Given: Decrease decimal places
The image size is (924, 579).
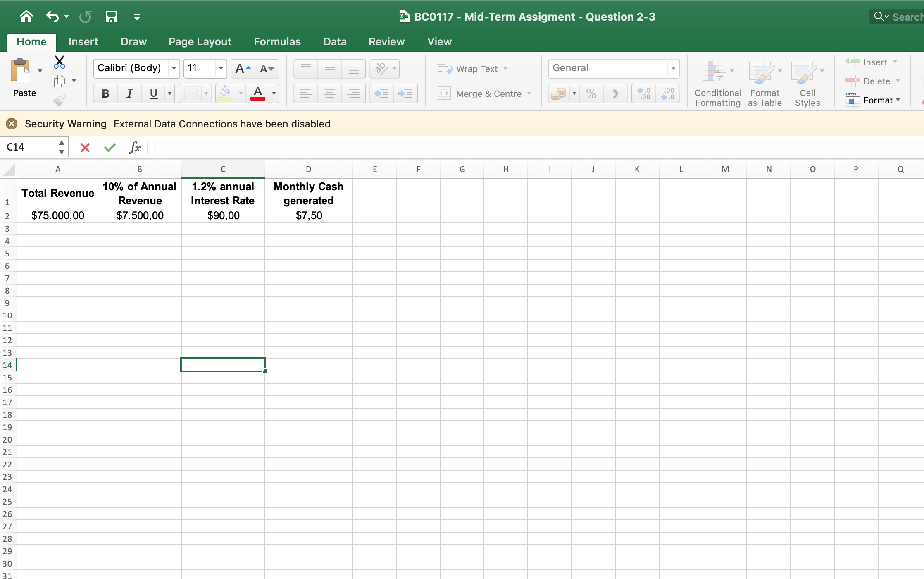Looking at the screenshot, I should [x=667, y=93].
